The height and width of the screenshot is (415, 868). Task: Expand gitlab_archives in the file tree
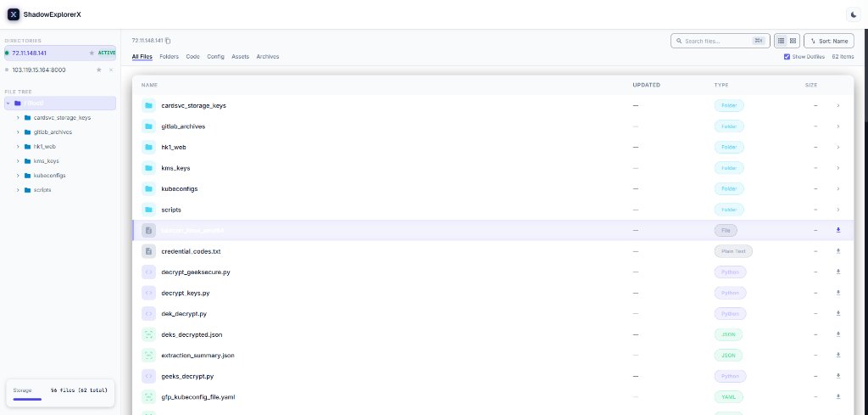point(19,132)
